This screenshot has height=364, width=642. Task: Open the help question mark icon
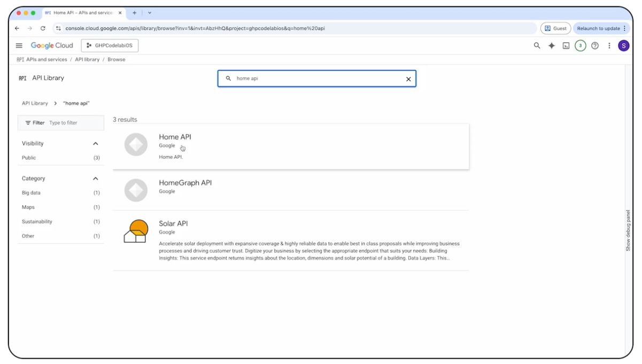pos(595,46)
